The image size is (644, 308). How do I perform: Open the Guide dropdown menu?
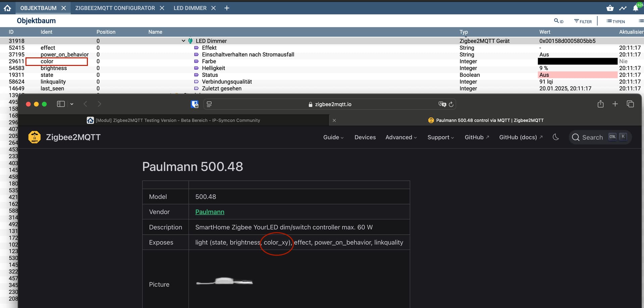pyautogui.click(x=333, y=137)
